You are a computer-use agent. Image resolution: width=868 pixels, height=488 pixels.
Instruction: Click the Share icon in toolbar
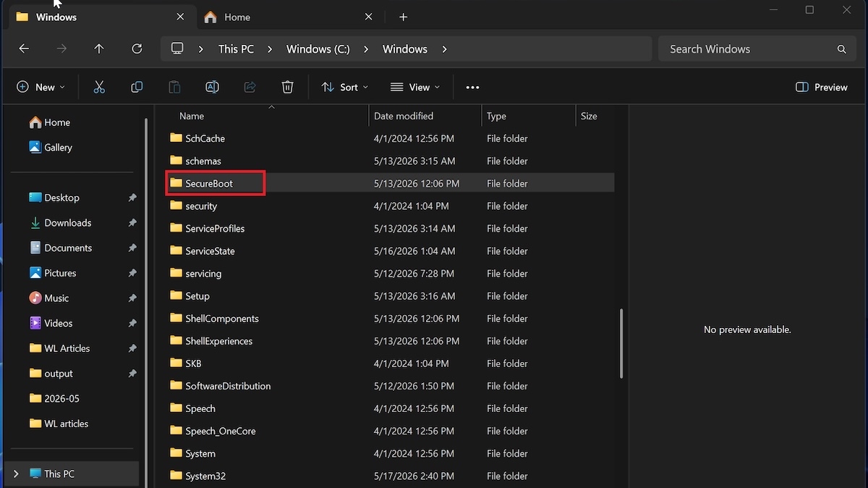click(250, 87)
